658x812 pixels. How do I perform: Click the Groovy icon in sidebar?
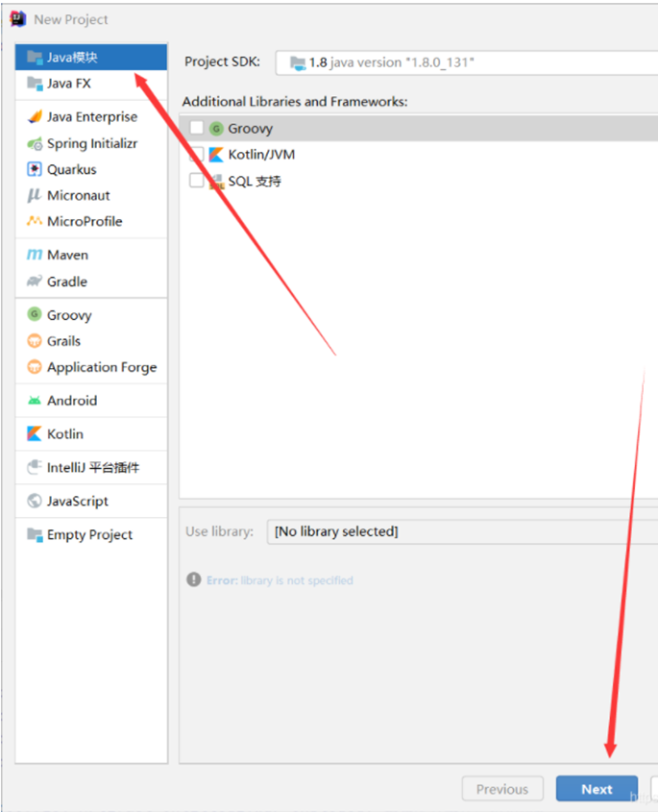coord(35,314)
